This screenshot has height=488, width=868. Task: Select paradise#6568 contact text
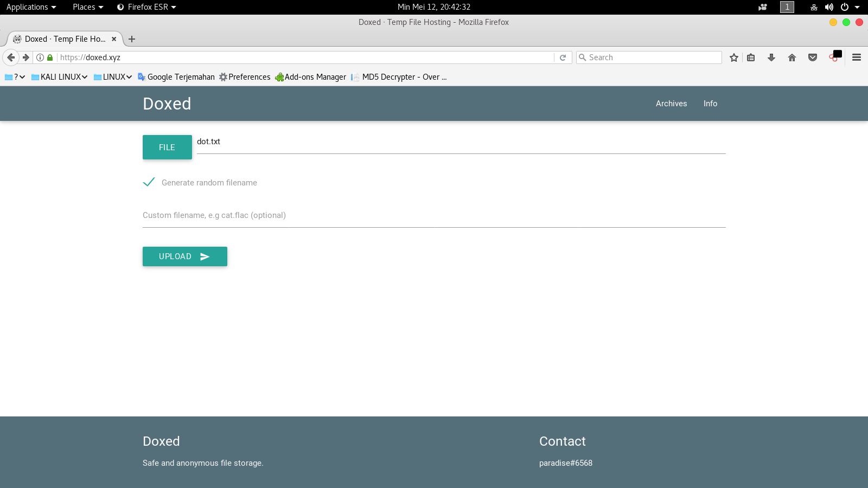coord(566,463)
